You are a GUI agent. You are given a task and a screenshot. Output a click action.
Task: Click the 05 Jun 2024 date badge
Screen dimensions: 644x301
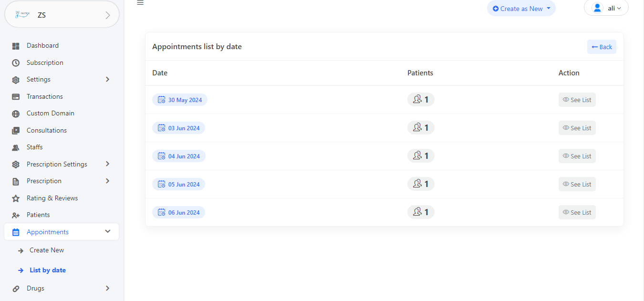coord(178,184)
